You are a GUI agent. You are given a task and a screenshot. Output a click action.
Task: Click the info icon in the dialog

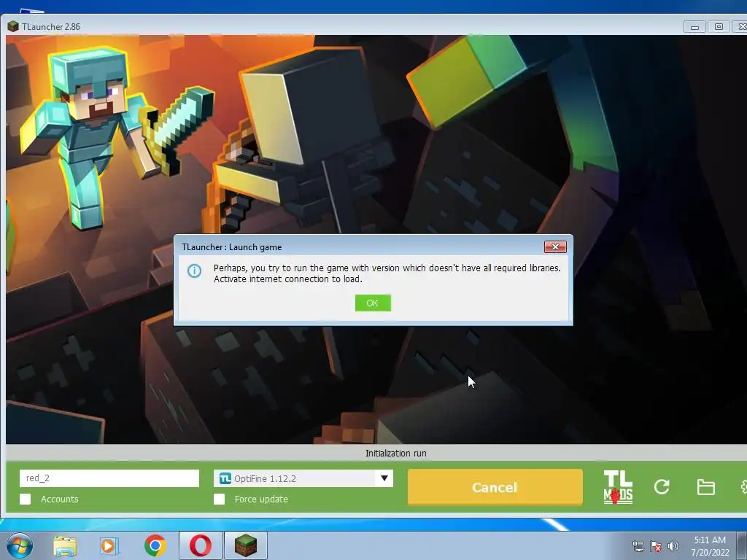(194, 271)
